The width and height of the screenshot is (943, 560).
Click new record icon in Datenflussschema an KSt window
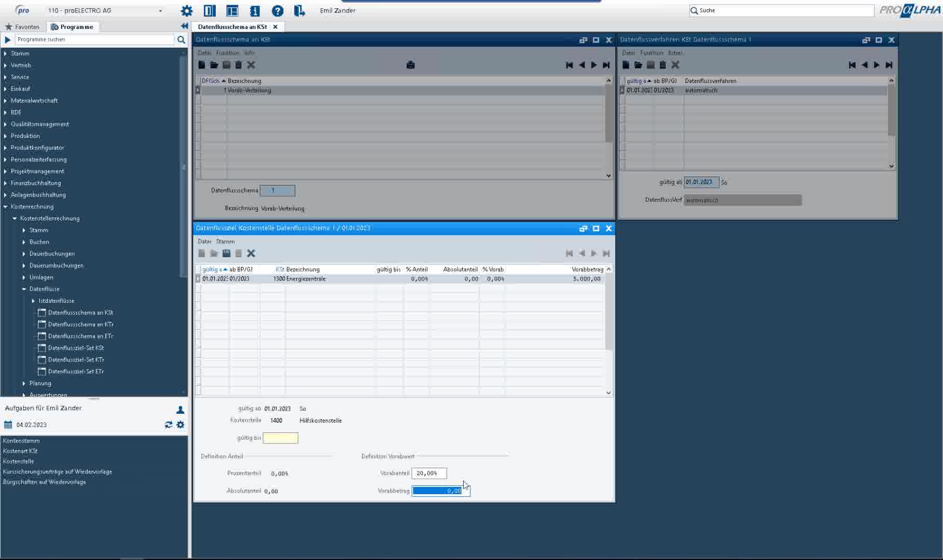coord(202,65)
